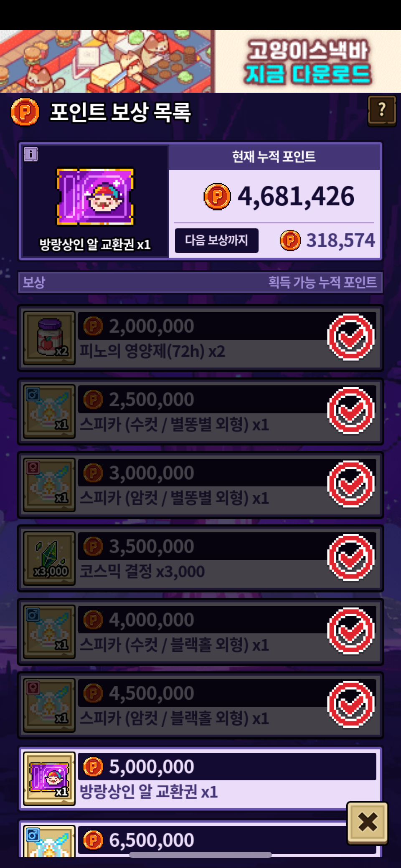401x868 pixels.
Task: Tap the 피노의 영양제 jar reward icon
Action: (x=49, y=338)
